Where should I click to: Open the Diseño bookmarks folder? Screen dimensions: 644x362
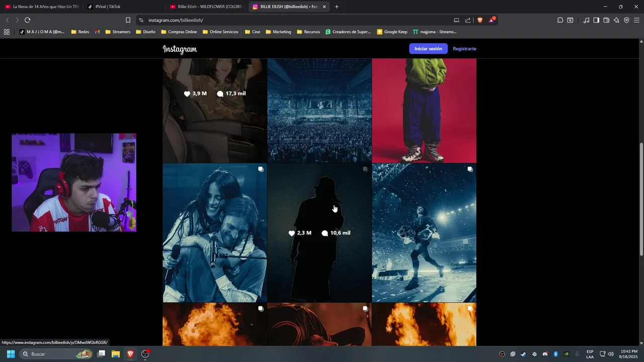145,32
